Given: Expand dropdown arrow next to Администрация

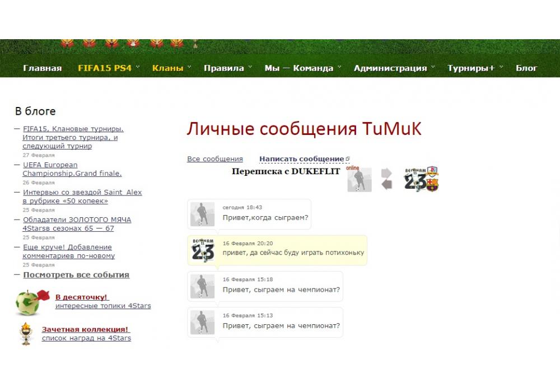Looking at the screenshot, I should pos(433,67).
